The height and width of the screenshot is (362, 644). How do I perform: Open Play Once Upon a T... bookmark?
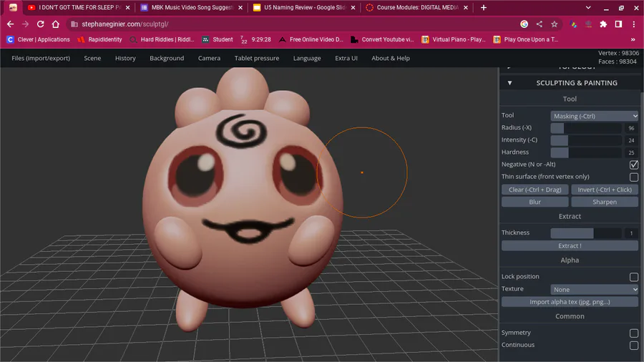pyautogui.click(x=526, y=39)
